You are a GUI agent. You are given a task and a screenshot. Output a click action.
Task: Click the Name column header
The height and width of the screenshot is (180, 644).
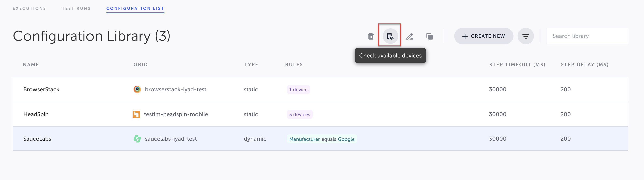(x=31, y=65)
